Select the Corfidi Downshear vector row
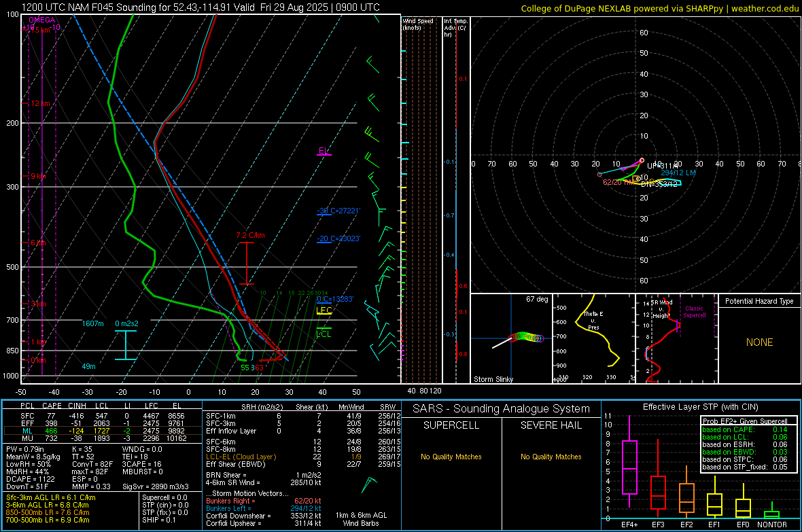This screenshot has width=802, height=532. (264, 516)
